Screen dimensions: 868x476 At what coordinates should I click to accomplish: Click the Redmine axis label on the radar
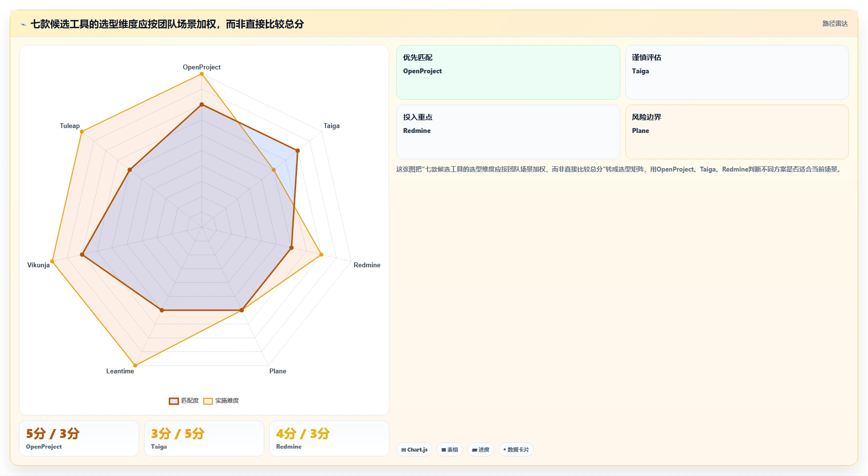tap(367, 265)
